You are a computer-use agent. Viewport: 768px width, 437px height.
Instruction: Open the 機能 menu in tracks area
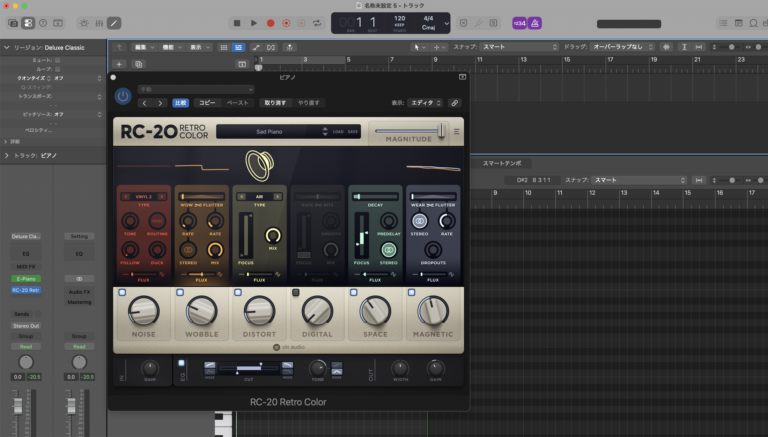tap(172, 48)
